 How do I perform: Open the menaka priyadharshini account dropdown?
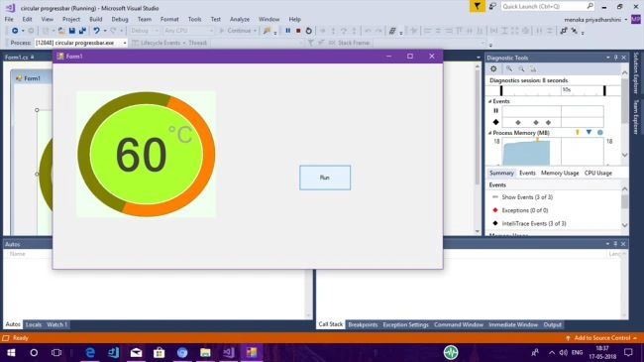click(626, 19)
